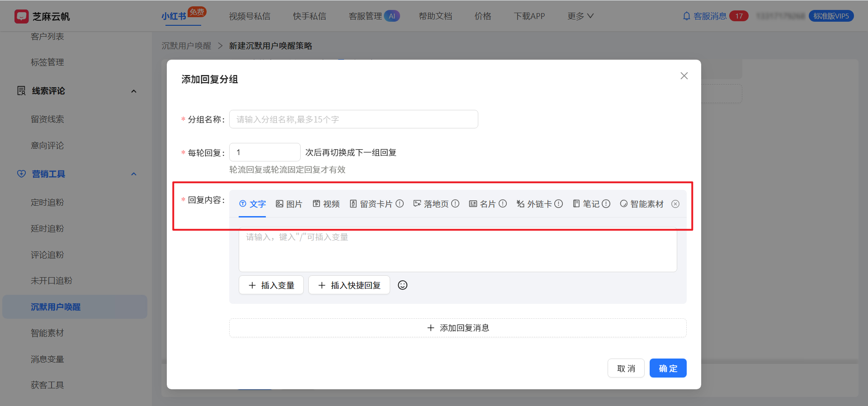Image resolution: width=868 pixels, height=406 pixels.
Task: Click the info icon beside 名片
Action: tap(503, 203)
